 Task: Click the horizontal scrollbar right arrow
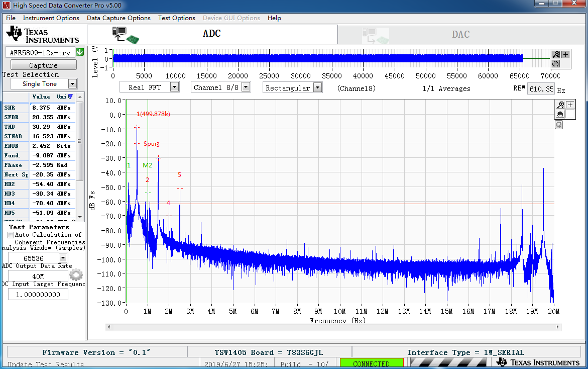click(558, 327)
